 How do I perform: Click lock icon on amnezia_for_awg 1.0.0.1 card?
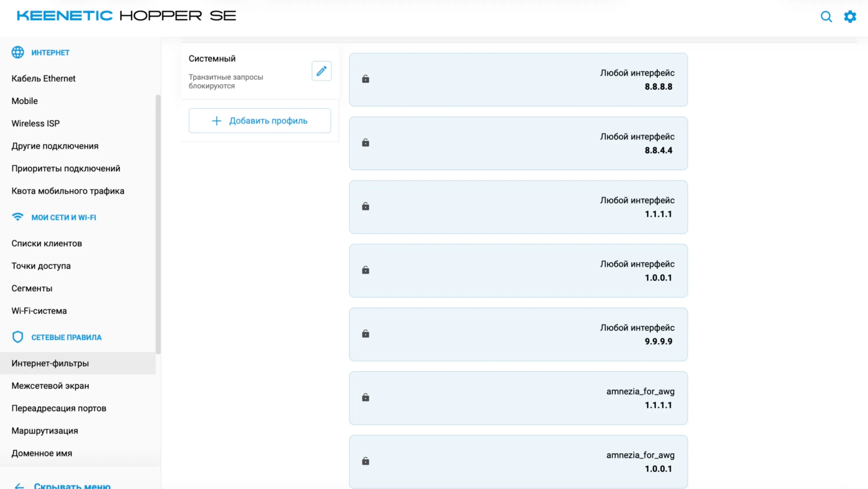pos(366,461)
